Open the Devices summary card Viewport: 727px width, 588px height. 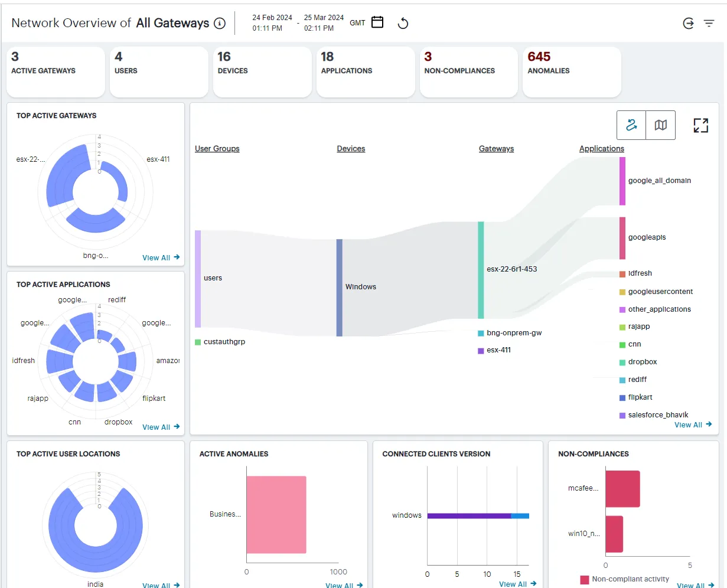click(x=262, y=72)
